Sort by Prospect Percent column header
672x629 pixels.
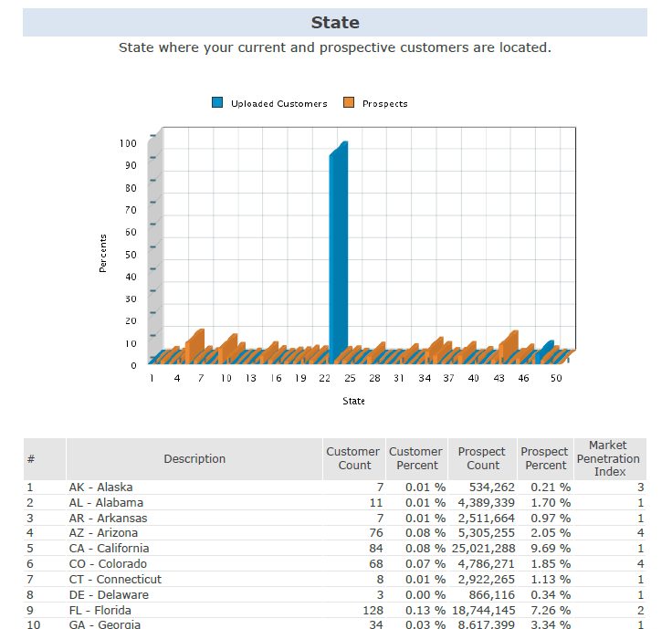pyautogui.click(x=544, y=458)
